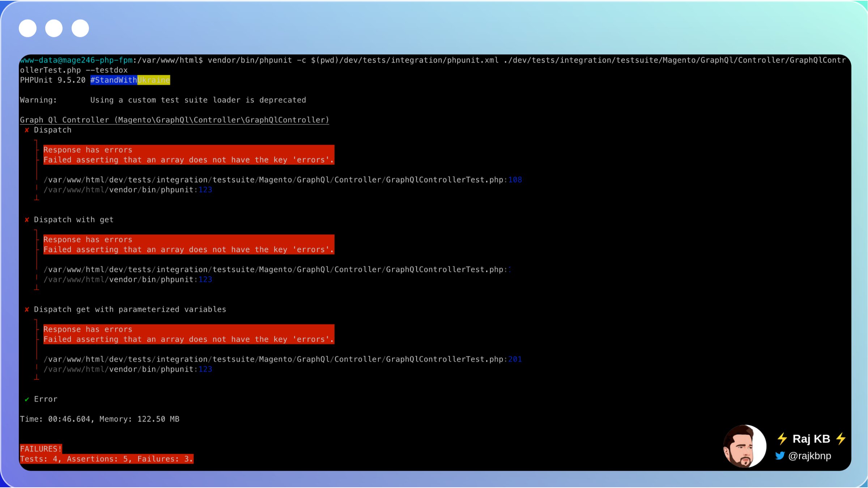The width and height of the screenshot is (868, 488).
Task: Click the first white window dot
Action: tap(27, 28)
